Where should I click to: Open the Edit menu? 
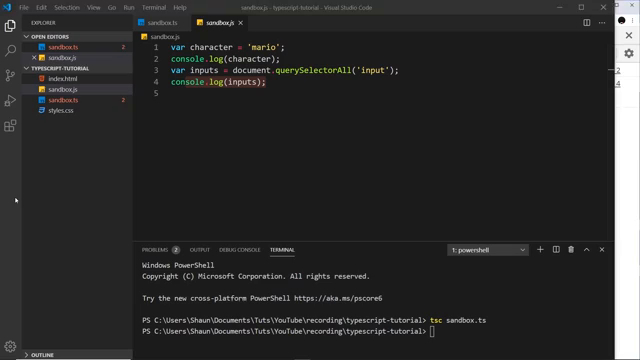[x=41, y=7]
